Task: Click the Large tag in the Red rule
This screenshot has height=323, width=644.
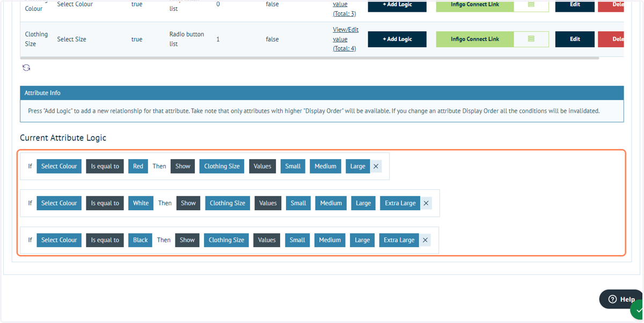Action: click(358, 166)
